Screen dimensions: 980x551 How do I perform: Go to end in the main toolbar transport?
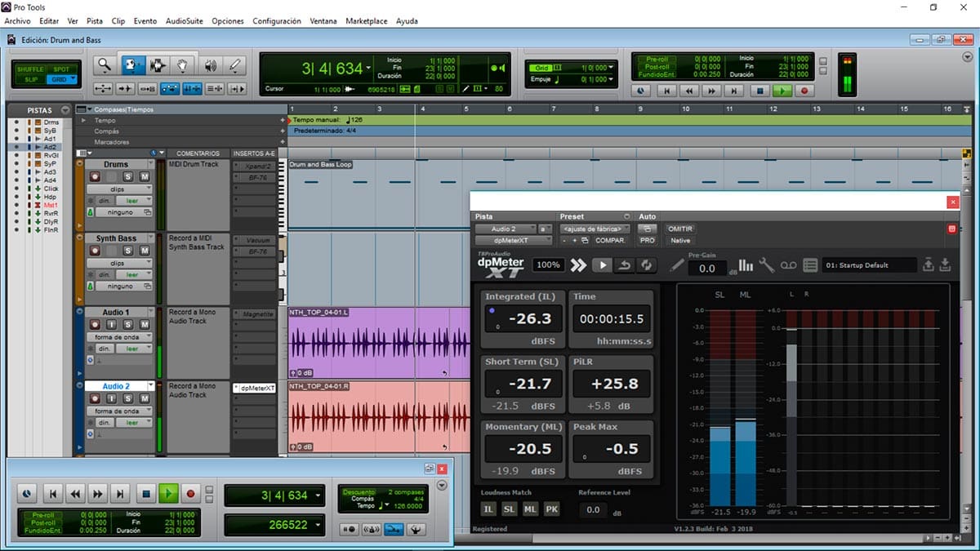pyautogui.click(x=734, y=91)
